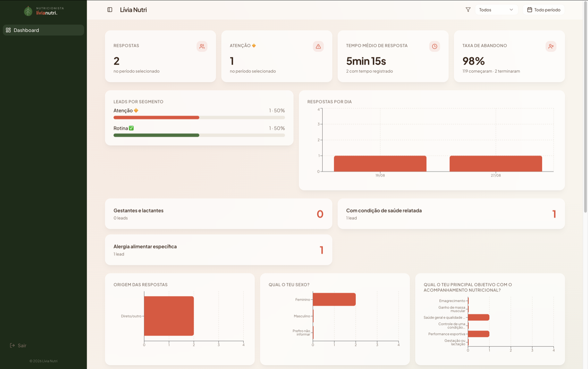Open the Todos filter dropdown
The width and height of the screenshot is (588, 369).
pyautogui.click(x=496, y=10)
